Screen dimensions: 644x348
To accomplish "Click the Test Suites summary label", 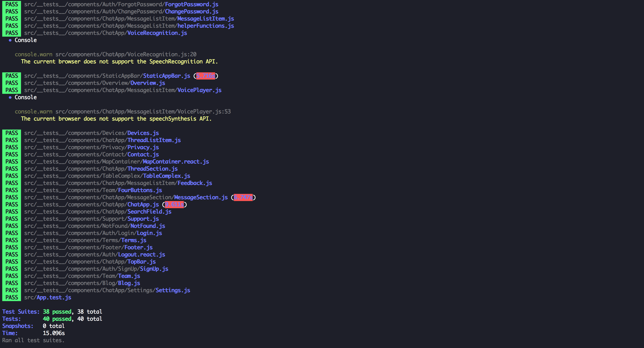I will pos(21,312).
